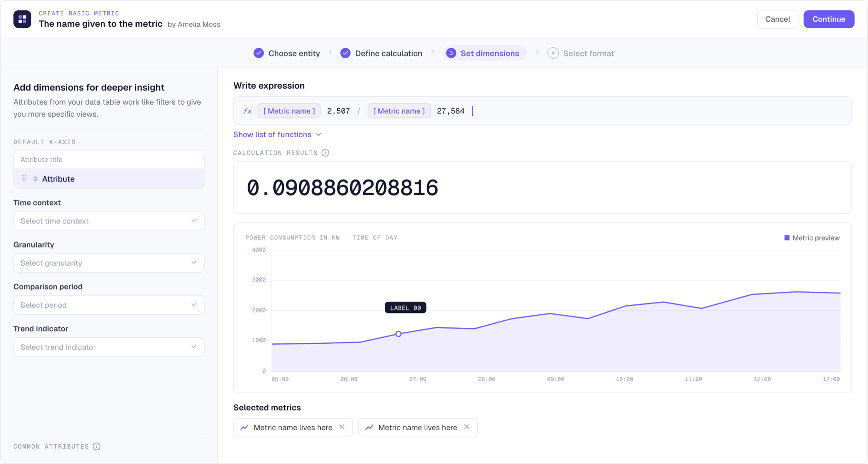This screenshot has width=868, height=464.
Task: Click the Attribute title input field
Action: 109,160
